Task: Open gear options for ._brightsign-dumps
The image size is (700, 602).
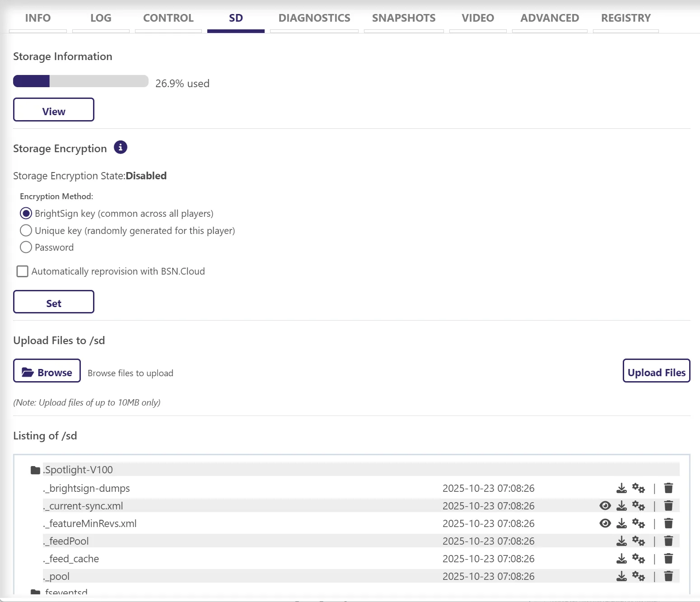Action: pos(638,488)
